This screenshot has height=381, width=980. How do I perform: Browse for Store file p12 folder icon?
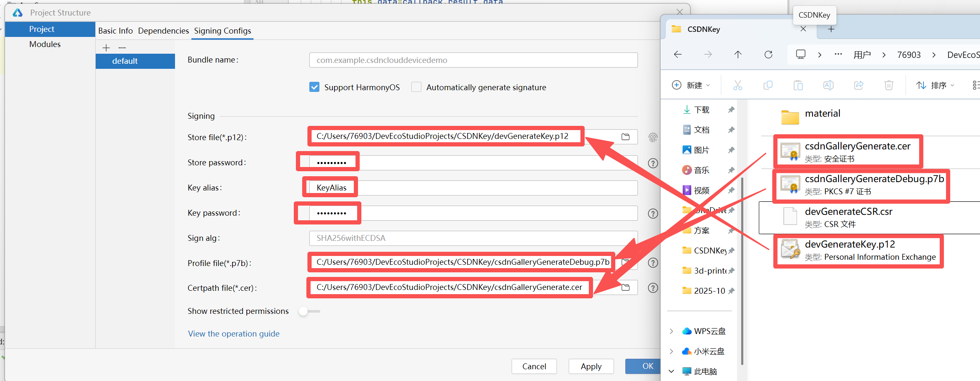(x=625, y=137)
